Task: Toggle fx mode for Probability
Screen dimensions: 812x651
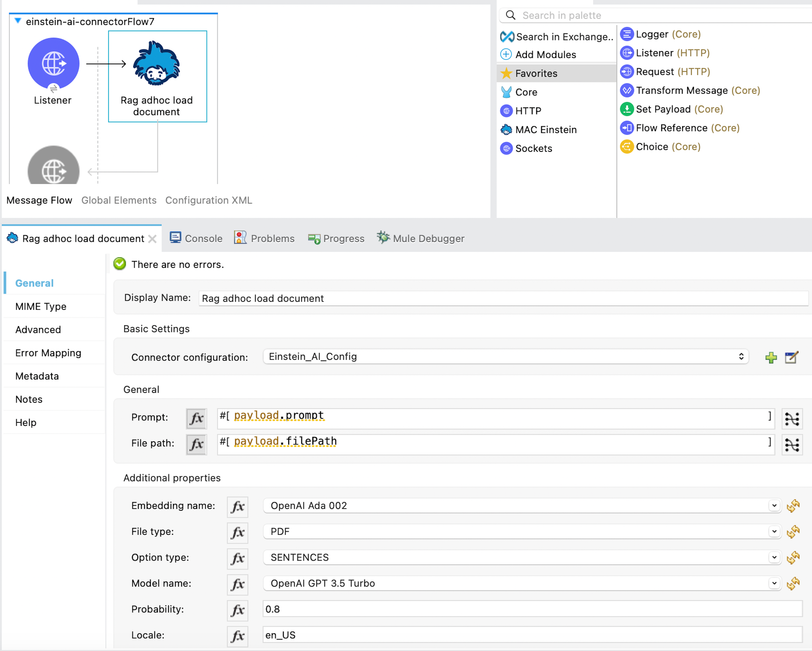Action: coord(238,610)
